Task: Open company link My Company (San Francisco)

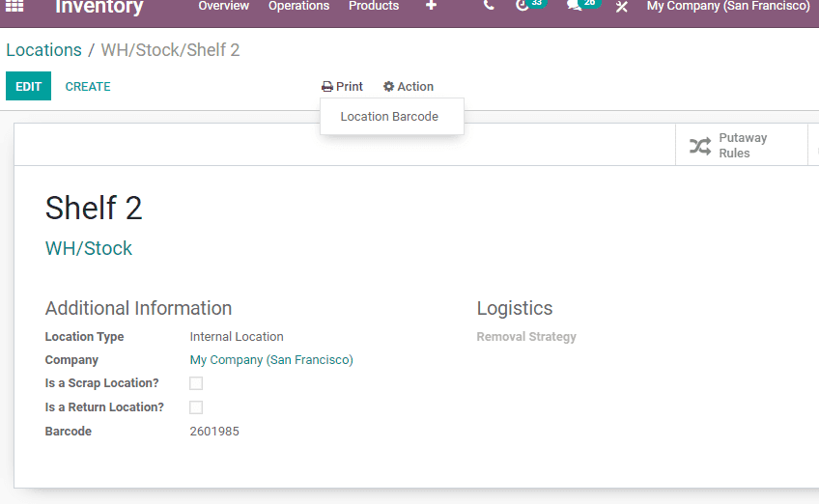Action: pyautogui.click(x=271, y=360)
